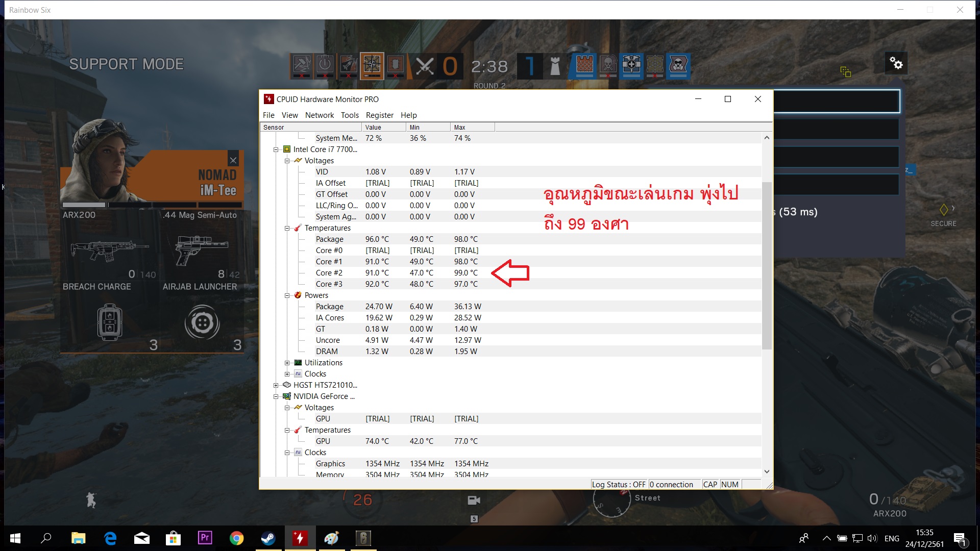The height and width of the screenshot is (551, 980).
Task: Collapse the NVIDIA GeForce node
Action: (276, 396)
